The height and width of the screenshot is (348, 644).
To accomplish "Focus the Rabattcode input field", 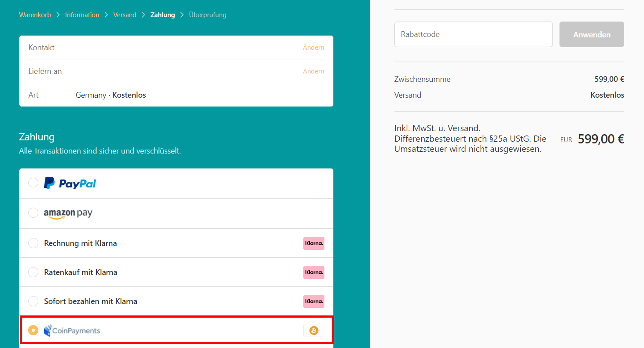I will (x=474, y=34).
